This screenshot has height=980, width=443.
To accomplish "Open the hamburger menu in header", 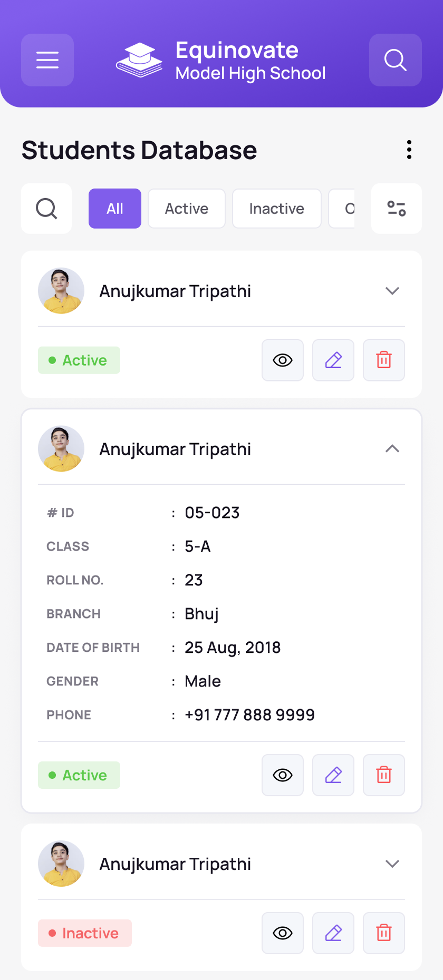I will (x=47, y=60).
